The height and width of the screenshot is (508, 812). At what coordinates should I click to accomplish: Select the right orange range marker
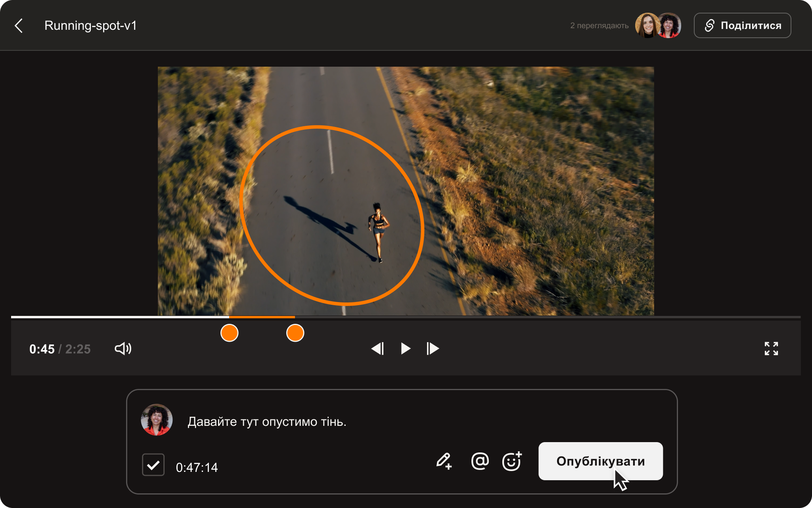coord(295,333)
